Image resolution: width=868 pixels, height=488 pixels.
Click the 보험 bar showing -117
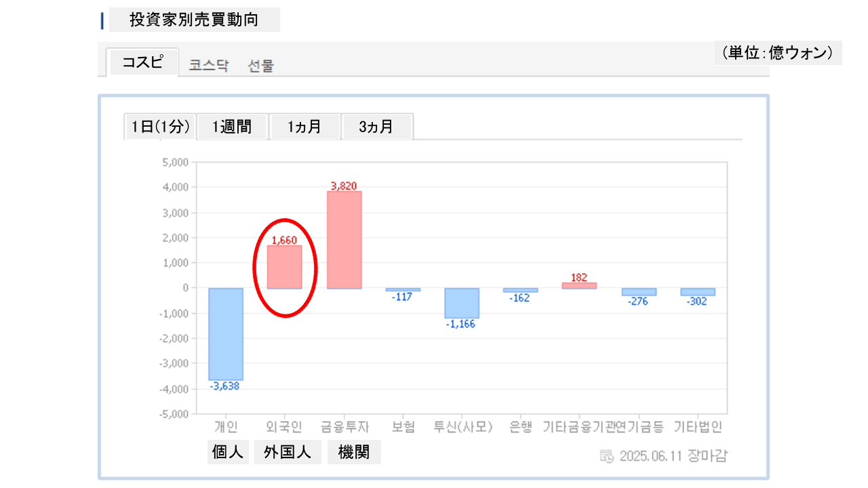click(x=403, y=289)
